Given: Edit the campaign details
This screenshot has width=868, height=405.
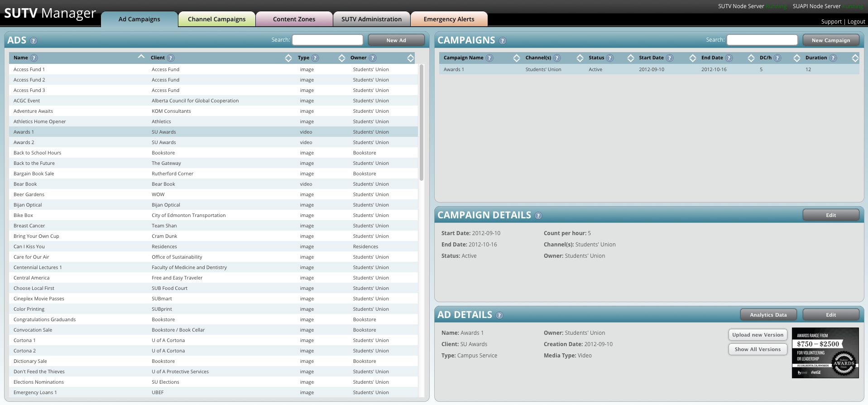Looking at the screenshot, I should point(831,215).
